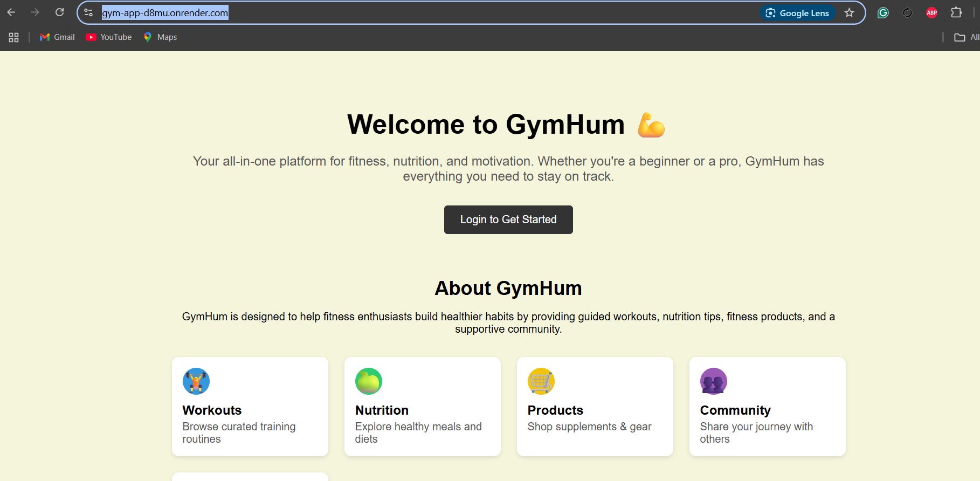Open the Adblock Plus extension
This screenshot has height=481, width=980.
[932, 13]
